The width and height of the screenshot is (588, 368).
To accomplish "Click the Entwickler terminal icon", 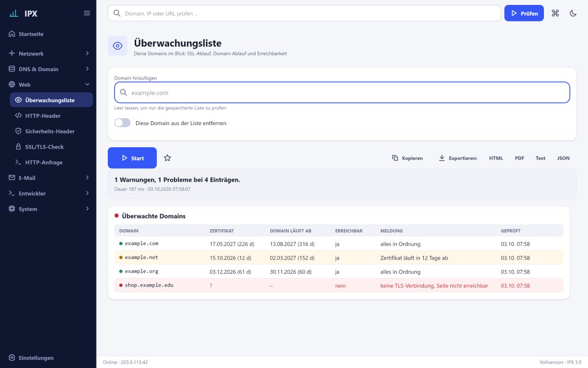I will (x=12, y=193).
